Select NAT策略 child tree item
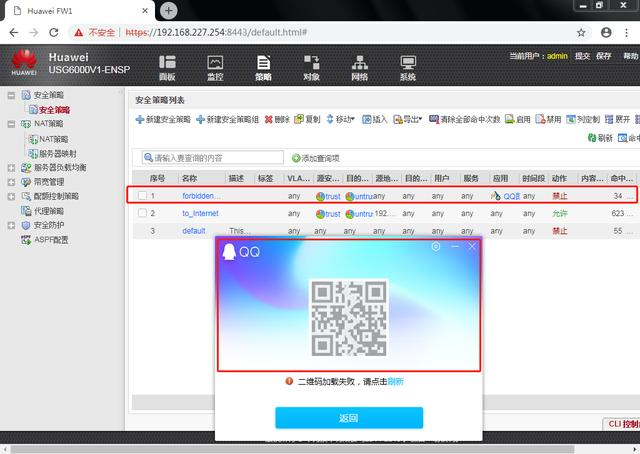 (53, 139)
